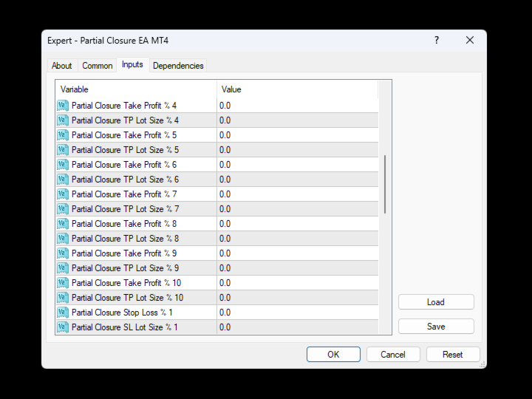Click the Cancel button
Screen dimensions: 532x399
click(393, 354)
